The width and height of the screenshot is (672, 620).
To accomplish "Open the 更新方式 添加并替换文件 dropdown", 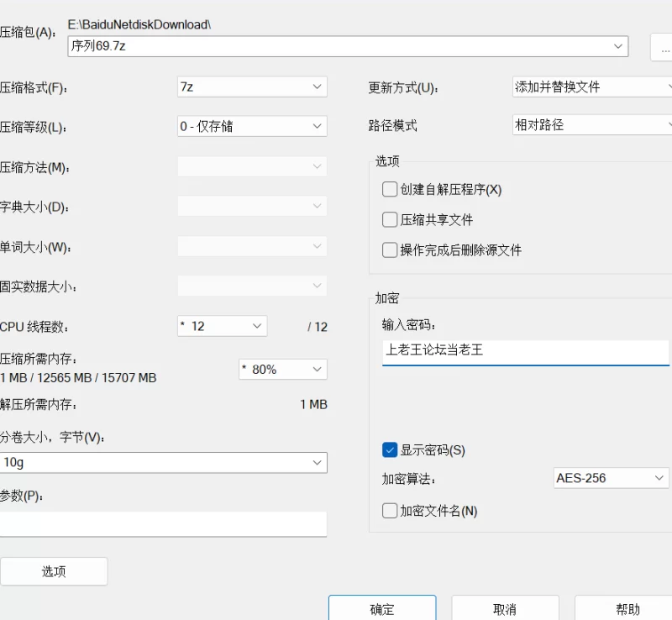I will coord(592,87).
